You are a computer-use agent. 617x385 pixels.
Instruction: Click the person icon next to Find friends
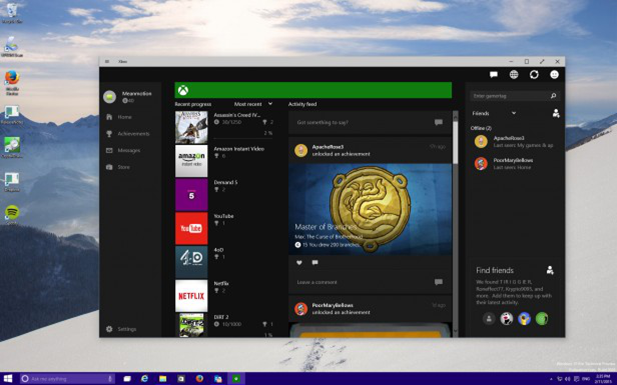point(550,270)
